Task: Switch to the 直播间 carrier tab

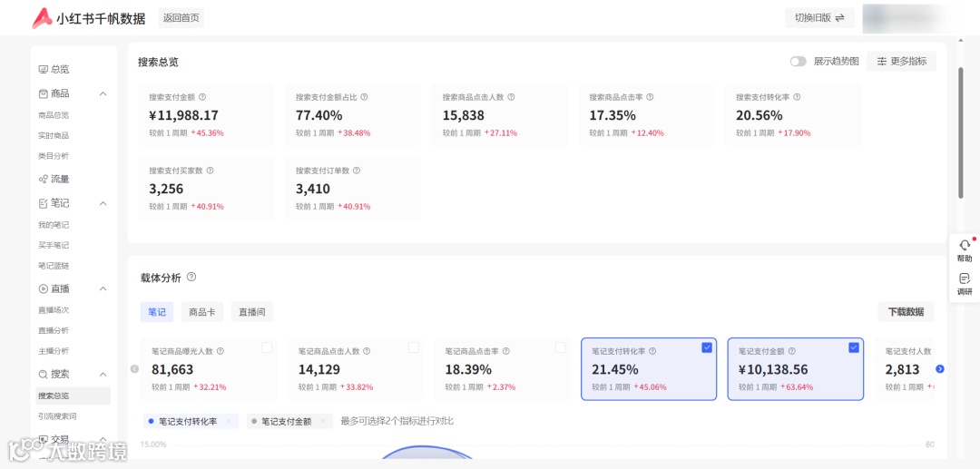Action: (x=252, y=312)
